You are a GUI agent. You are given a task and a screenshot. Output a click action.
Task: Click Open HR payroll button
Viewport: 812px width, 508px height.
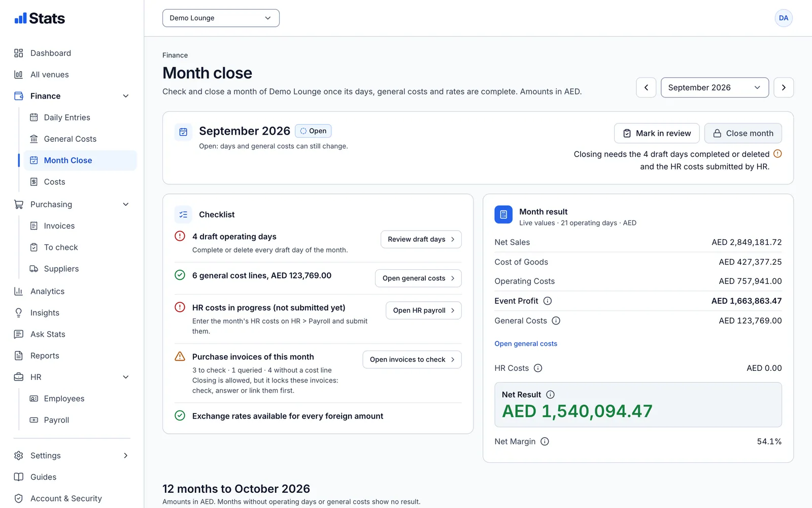(424, 310)
